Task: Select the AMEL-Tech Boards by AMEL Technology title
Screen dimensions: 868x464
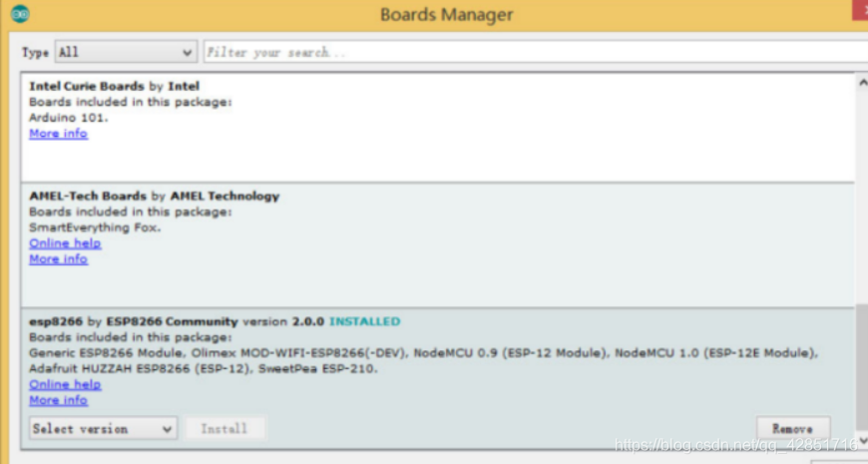Action: pos(154,196)
